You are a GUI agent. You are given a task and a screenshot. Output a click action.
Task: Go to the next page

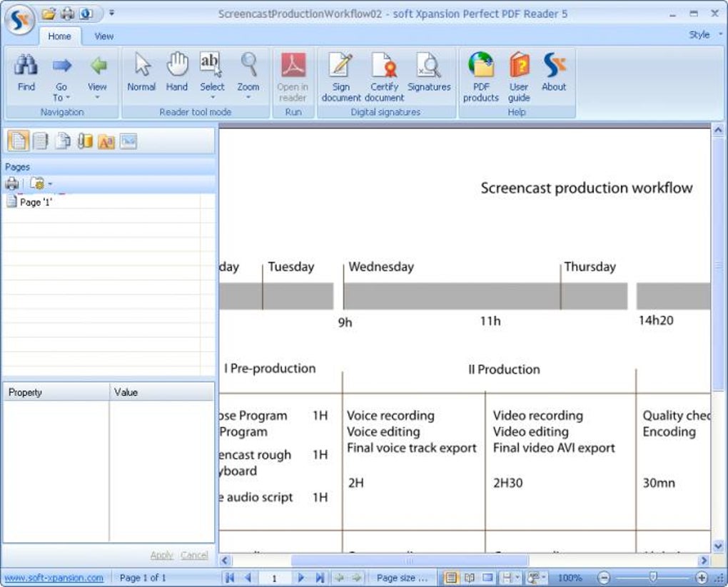(x=301, y=578)
